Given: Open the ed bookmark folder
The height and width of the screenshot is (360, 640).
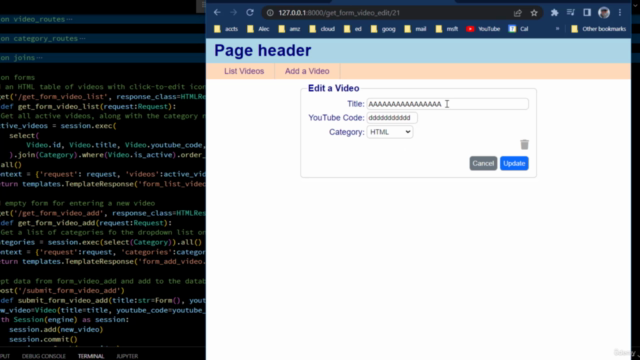Looking at the screenshot, I should click(353, 29).
